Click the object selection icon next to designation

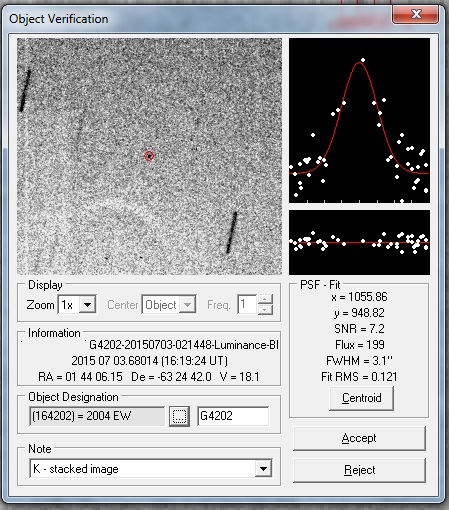pos(179,416)
